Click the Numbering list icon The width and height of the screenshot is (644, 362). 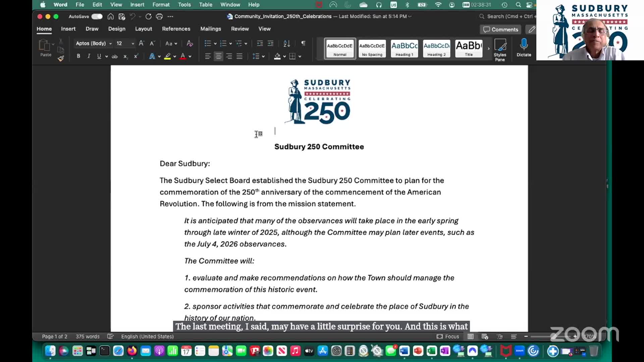coord(223,44)
